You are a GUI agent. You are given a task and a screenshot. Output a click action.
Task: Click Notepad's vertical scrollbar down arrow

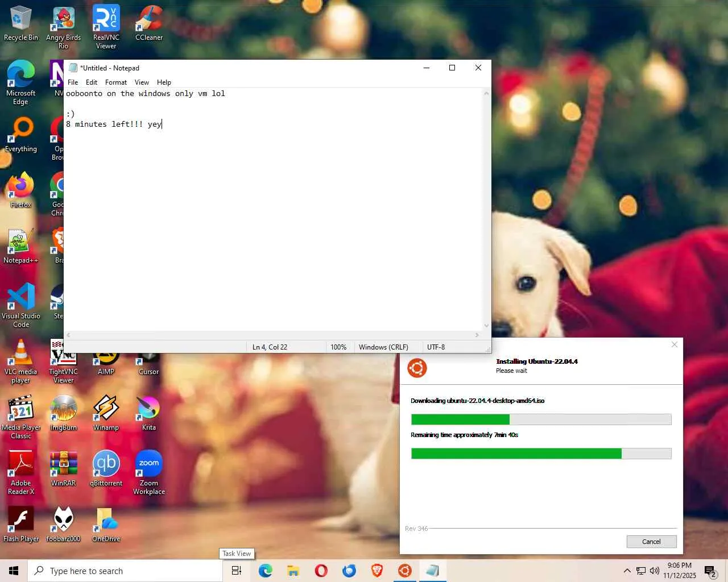click(x=486, y=326)
